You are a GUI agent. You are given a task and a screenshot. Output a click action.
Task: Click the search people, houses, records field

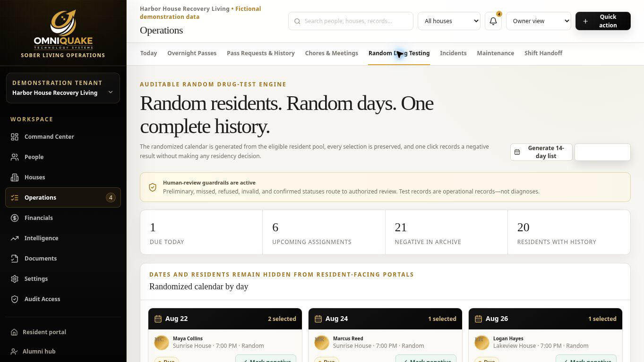point(351,21)
